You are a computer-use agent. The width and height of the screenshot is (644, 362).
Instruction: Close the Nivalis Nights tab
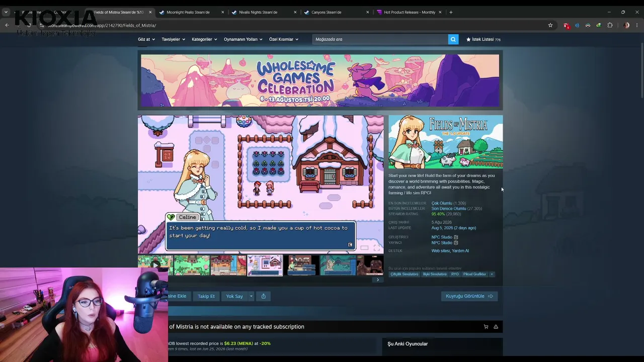295,12
